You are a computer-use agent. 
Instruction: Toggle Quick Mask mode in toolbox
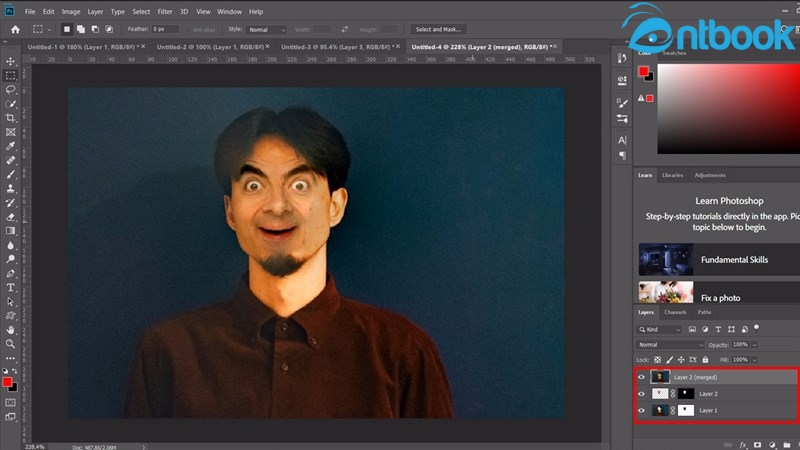10,403
